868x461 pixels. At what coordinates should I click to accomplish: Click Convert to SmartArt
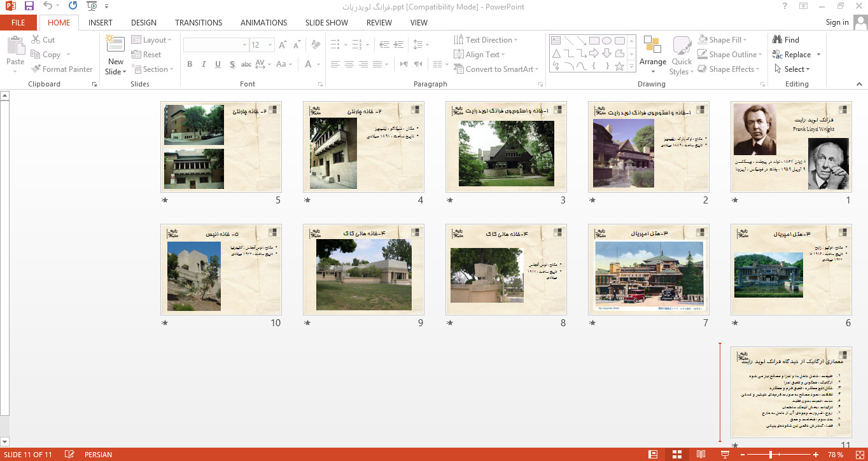pos(496,69)
